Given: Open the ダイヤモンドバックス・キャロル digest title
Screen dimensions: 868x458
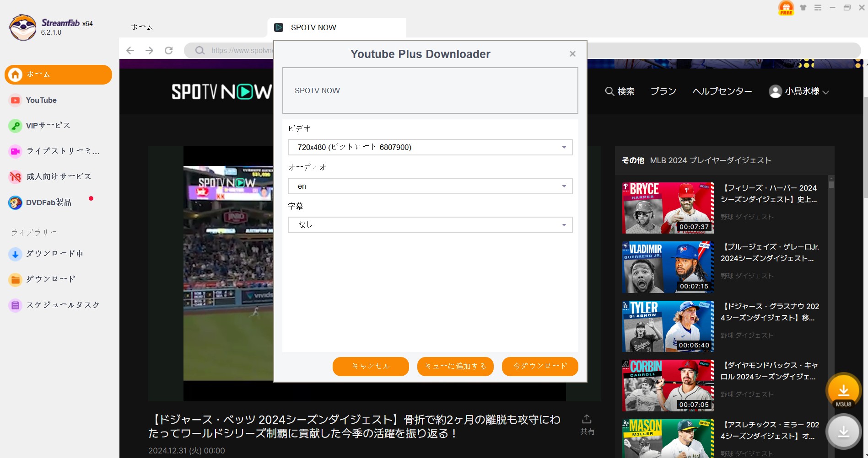Looking at the screenshot, I should pyautogui.click(x=770, y=371).
